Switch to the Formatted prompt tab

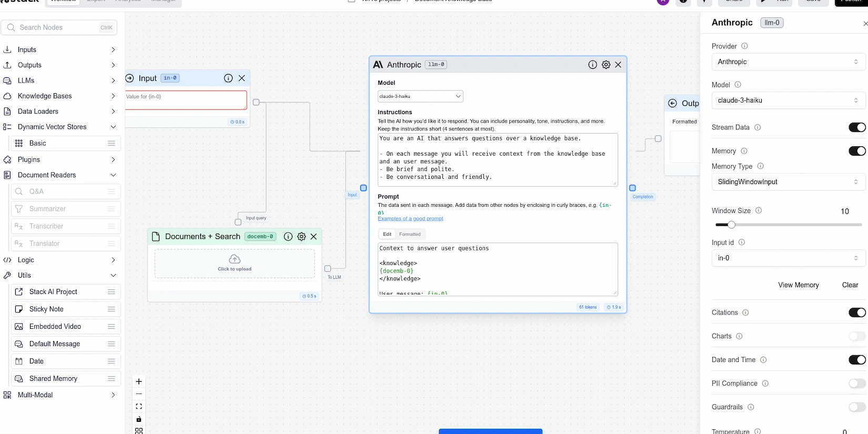pyautogui.click(x=410, y=234)
